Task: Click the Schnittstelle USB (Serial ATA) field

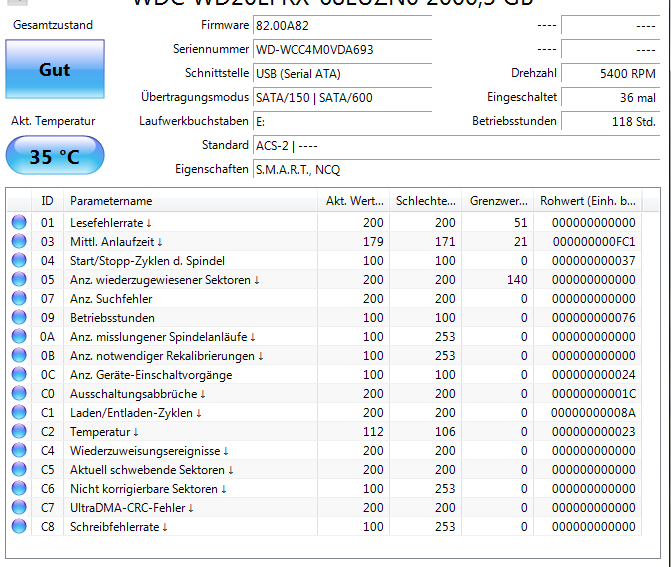Action: (x=342, y=74)
